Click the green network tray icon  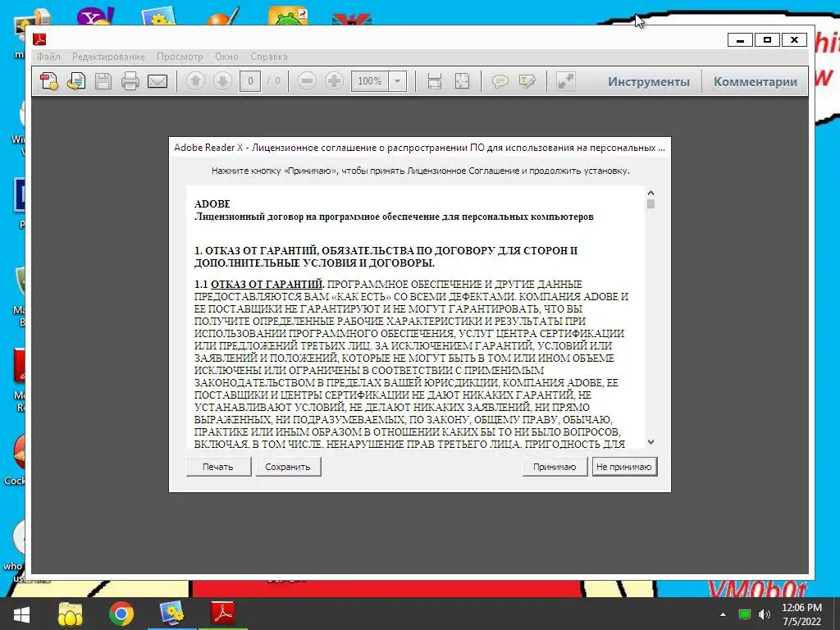(x=745, y=614)
